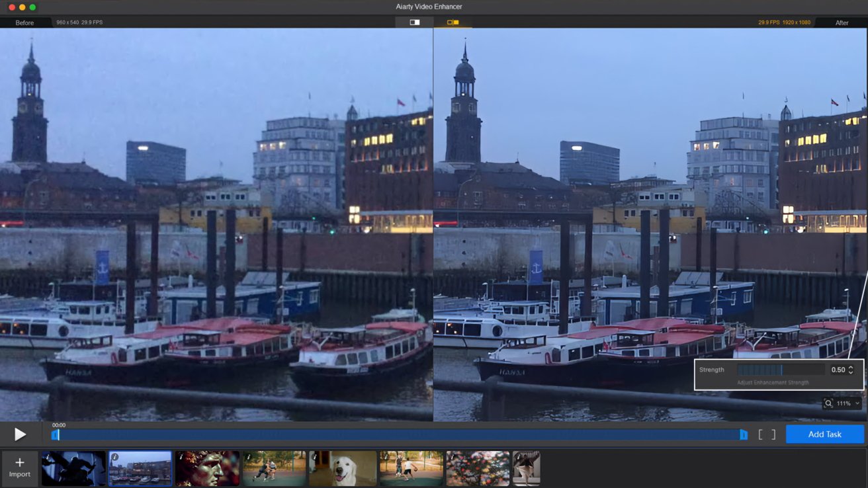The height and width of the screenshot is (488, 868).
Task: Set trim start bracket marker
Action: tap(761, 434)
